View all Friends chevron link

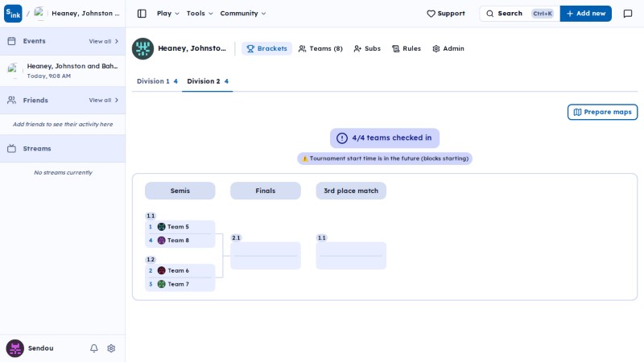coord(104,100)
